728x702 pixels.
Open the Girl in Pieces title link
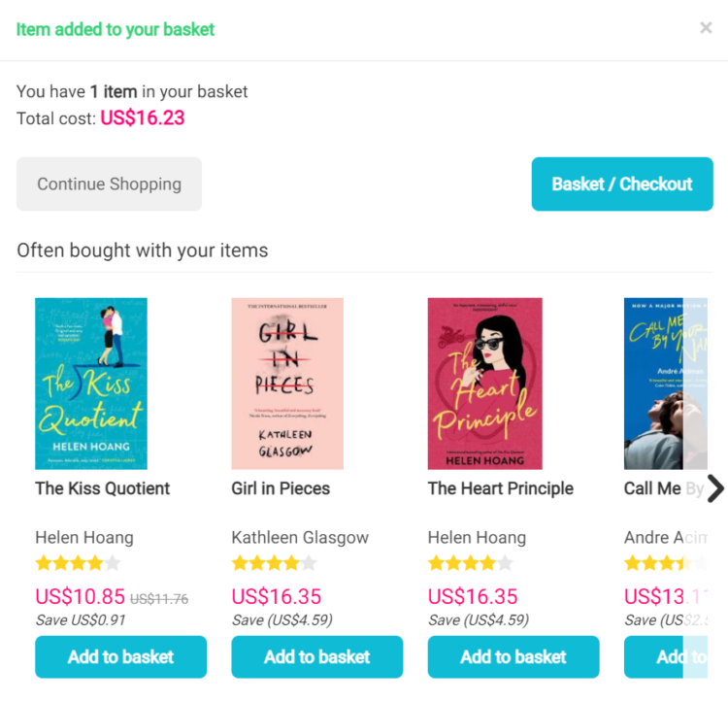[x=281, y=488]
